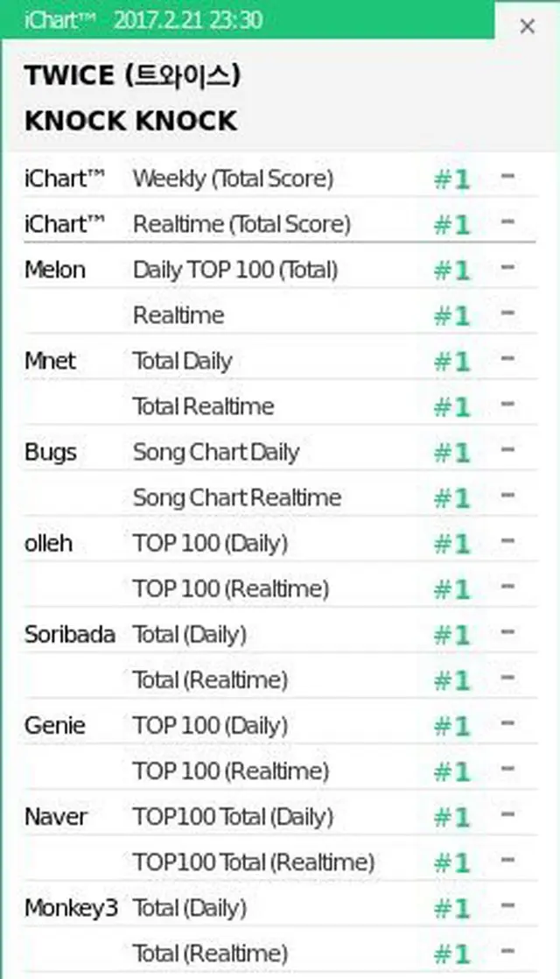
Task: Open Soribada Total Realtime row
Action: tap(280, 680)
